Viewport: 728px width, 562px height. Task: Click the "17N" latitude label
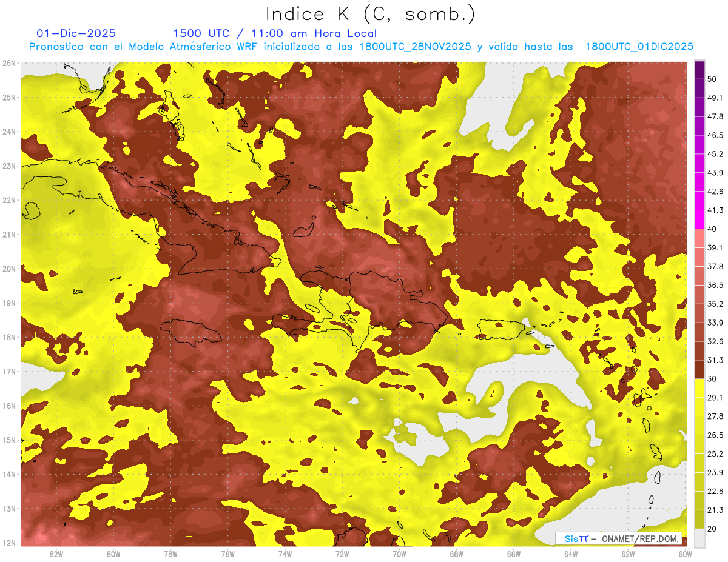click(x=9, y=371)
